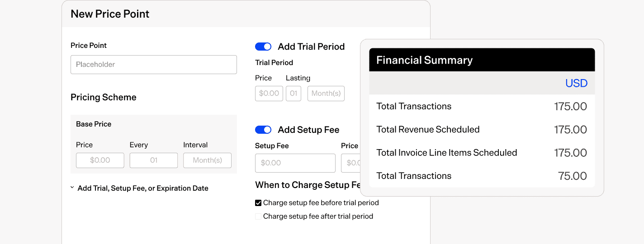This screenshot has height=244, width=644.
Task: Click the Setup Fee amount field
Action: tap(295, 163)
